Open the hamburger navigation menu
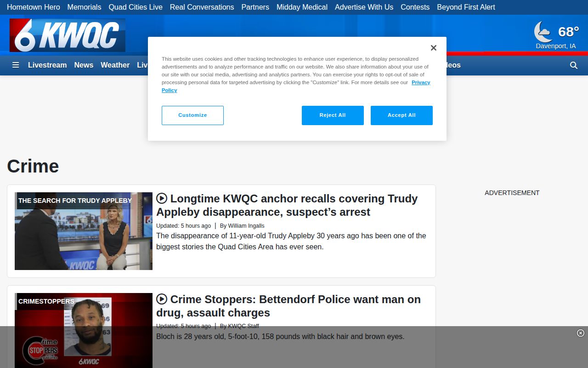The width and height of the screenshot is (588, 368). tap(16, 65)
